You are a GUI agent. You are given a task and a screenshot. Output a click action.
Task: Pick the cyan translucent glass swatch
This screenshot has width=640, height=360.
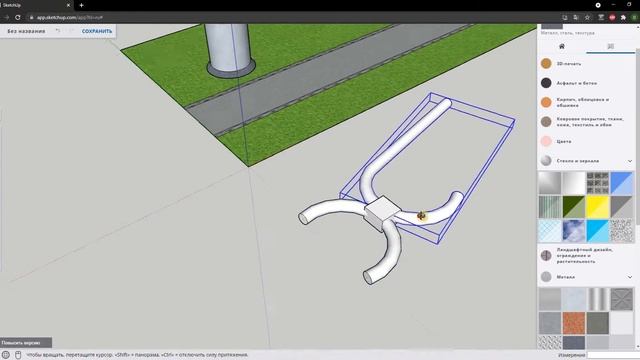pyautogui.click(x=598, y=231)
